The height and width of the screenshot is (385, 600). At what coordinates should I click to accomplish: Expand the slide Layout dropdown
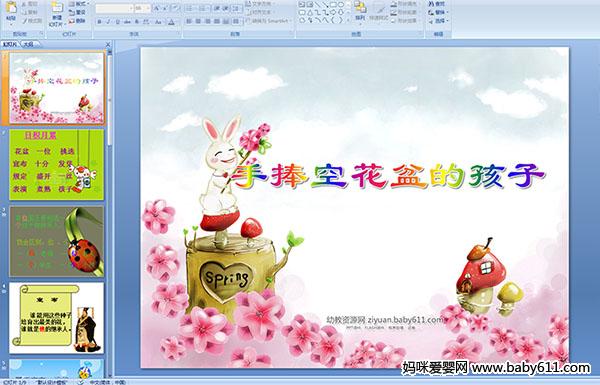[x=79, y=4]
